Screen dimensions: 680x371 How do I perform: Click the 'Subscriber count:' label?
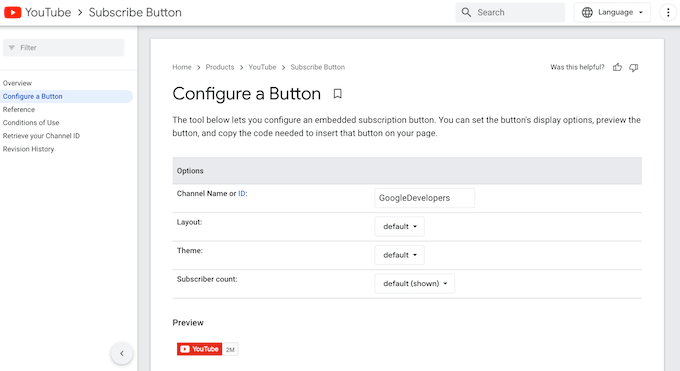tap(207, 279)
